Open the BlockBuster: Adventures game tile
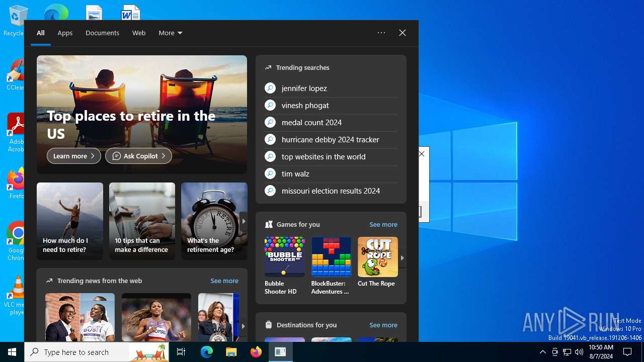This screenshot has height=362, width=644. (x=331, y=266)
